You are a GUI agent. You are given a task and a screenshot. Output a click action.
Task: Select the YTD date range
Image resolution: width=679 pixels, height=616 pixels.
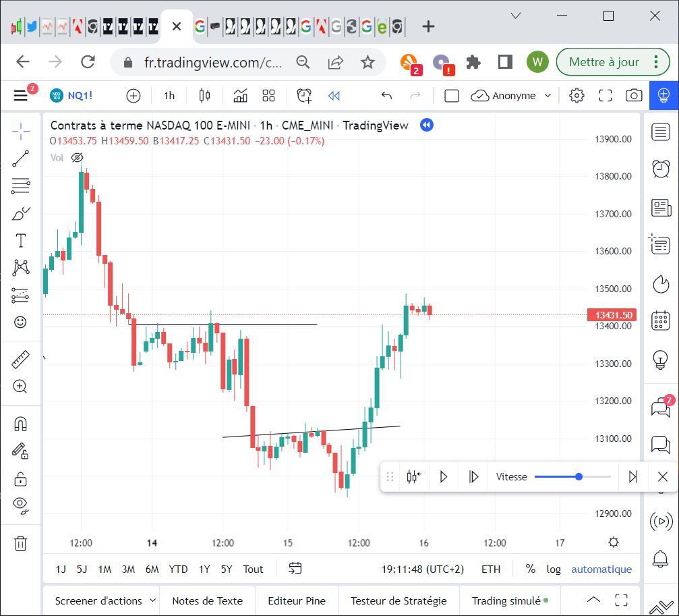[178, 569]
